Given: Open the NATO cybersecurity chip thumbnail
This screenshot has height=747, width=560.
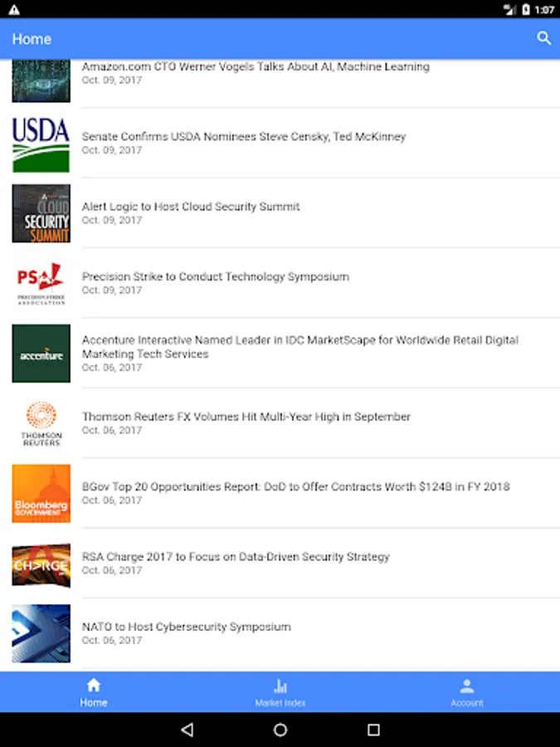Looking at the screenshot, I should pyautogui.click(x=41, y=633).
